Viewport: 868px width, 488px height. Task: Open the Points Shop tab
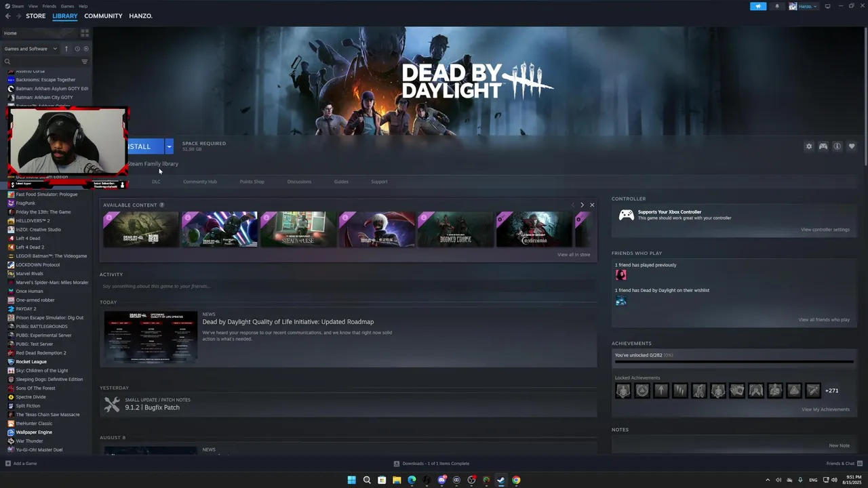(252, 182)
